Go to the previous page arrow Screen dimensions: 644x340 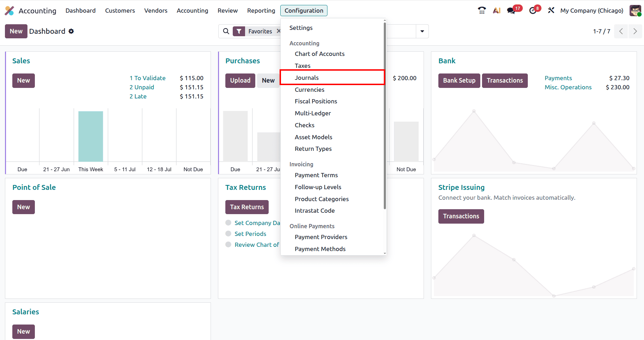(621, 31)
